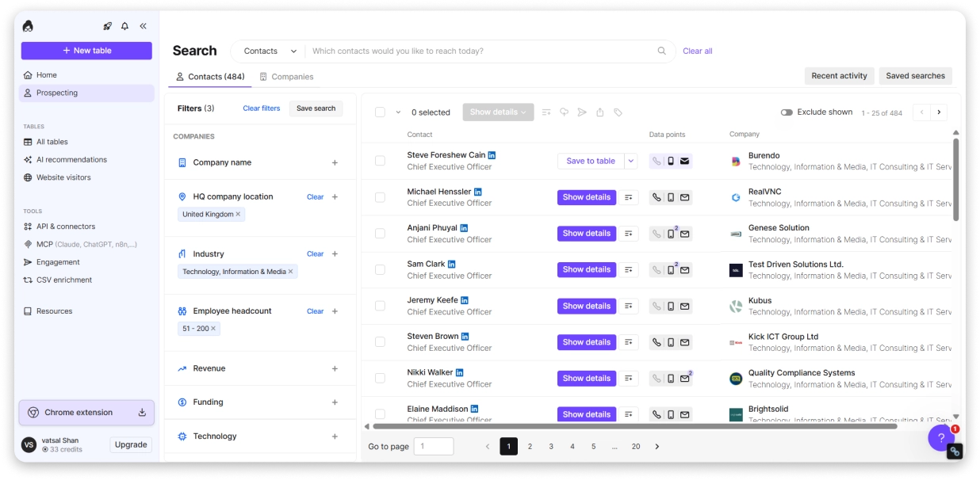Click the search magnifier icon

pos(661,51)
